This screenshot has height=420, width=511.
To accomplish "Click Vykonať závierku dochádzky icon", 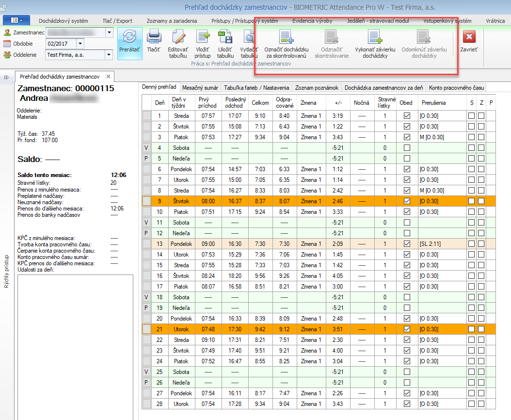I will click(375, 36).
